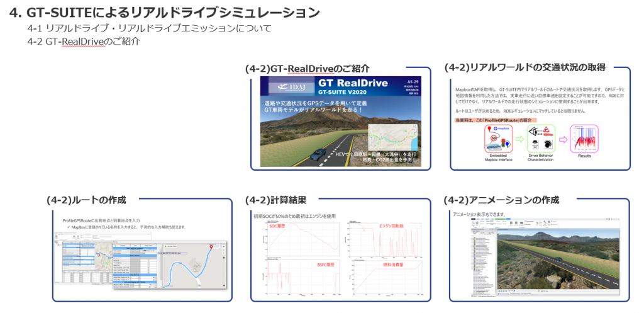Click the highlighted ProfileGPSRoute の紹介 line

point(496,120)
